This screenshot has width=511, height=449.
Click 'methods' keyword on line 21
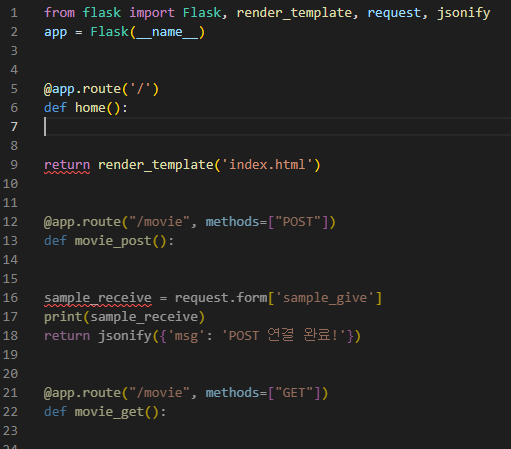click(232, 393)
